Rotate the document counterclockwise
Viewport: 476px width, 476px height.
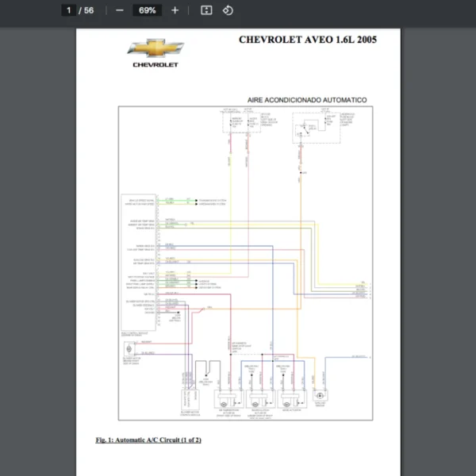pyautogui.click(x=228, y=10)
